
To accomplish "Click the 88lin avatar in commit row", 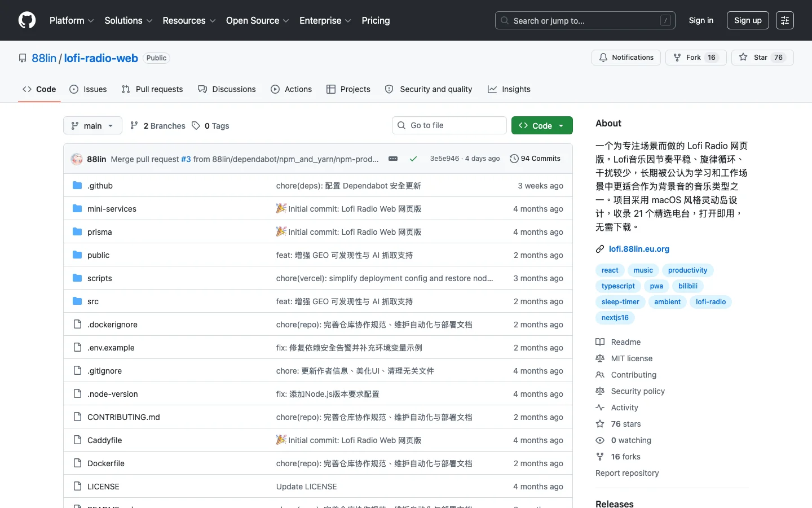I will (x=77, y=159).
